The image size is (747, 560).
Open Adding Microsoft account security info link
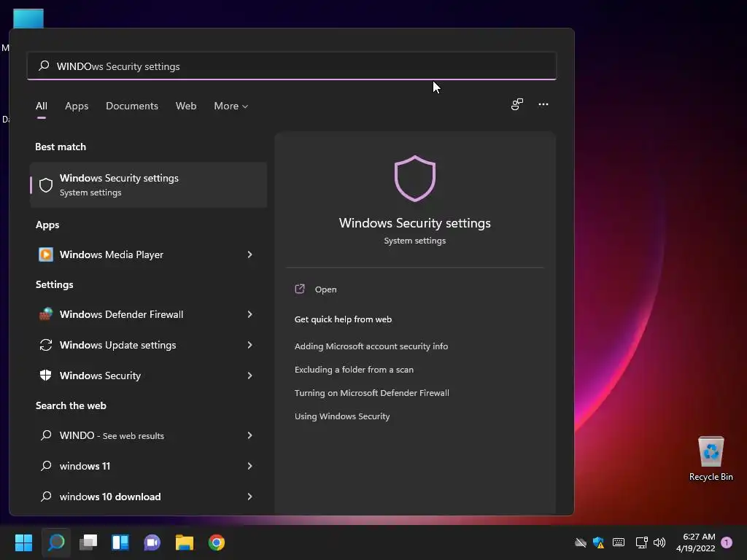point(371,346)
